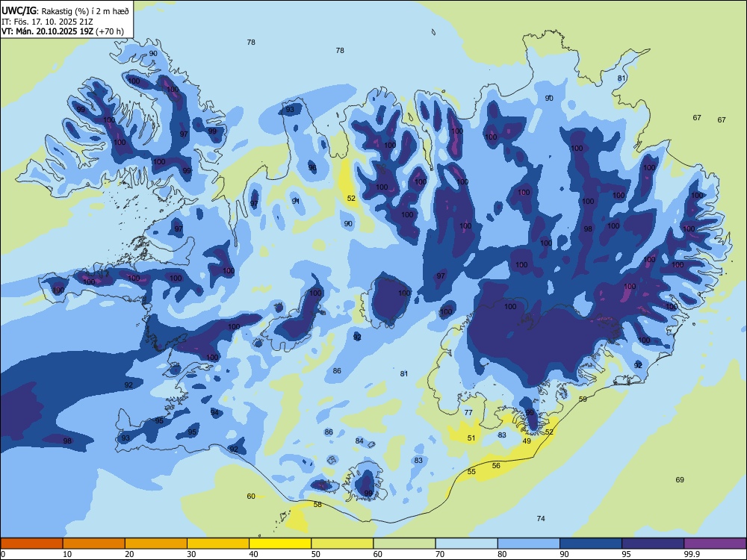Click the map value '55' on the southern coast

pos(471,471)
